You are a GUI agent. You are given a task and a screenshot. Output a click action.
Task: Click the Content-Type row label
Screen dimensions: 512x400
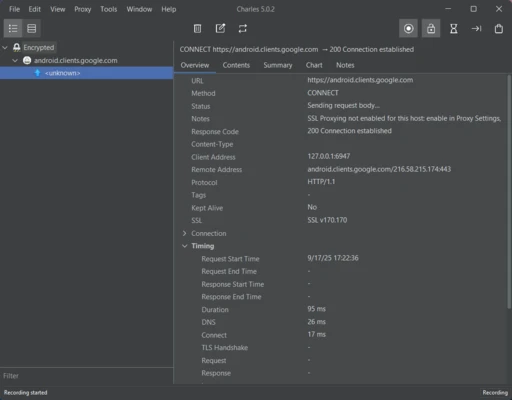pos(212,144)
